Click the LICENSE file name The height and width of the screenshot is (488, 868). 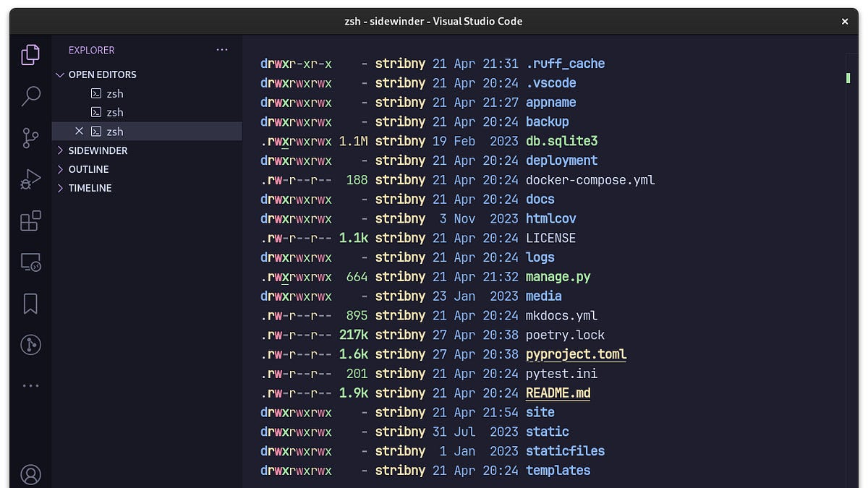pos(550,238)
